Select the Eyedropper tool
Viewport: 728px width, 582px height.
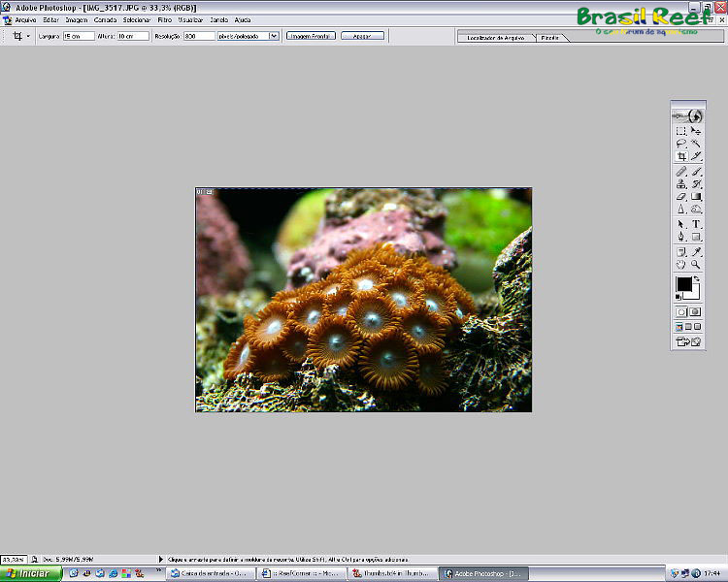pos(696,251)
